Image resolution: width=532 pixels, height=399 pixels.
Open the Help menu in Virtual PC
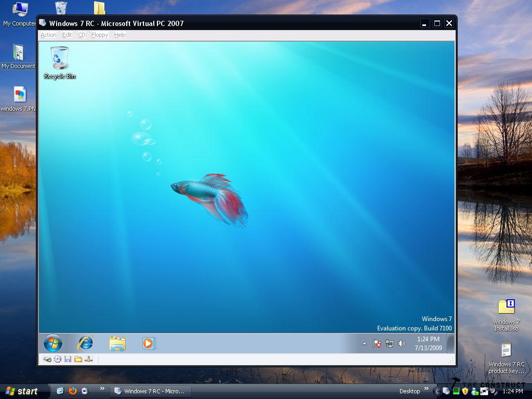[120, 35]
